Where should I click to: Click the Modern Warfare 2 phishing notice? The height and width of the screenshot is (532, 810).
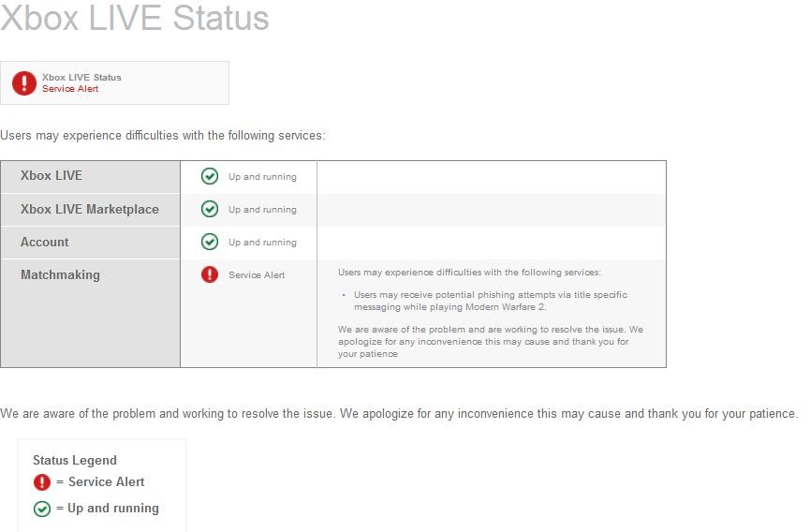point(490,301)
